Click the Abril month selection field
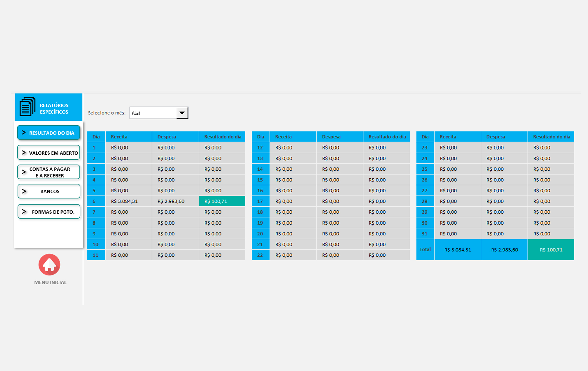 153,113
